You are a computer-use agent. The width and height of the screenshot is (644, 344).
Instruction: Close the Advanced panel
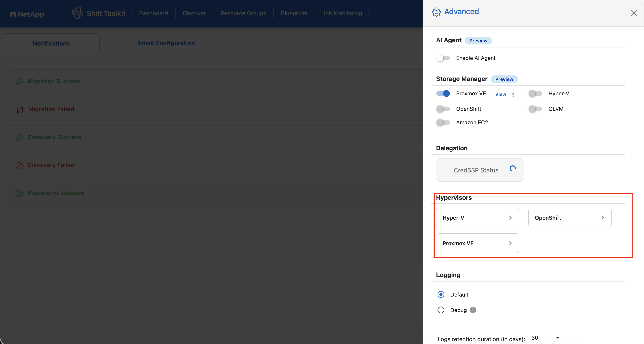coord(634,13)
